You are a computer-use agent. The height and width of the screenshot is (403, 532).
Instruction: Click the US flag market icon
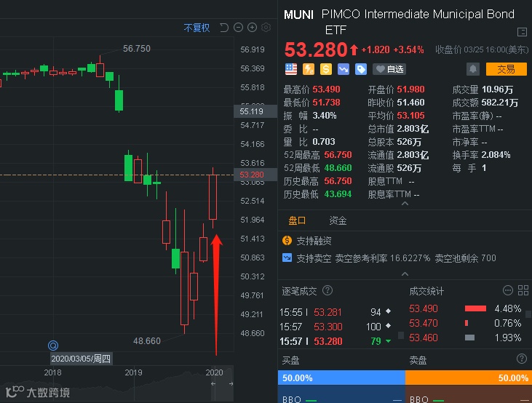(291, 69)
